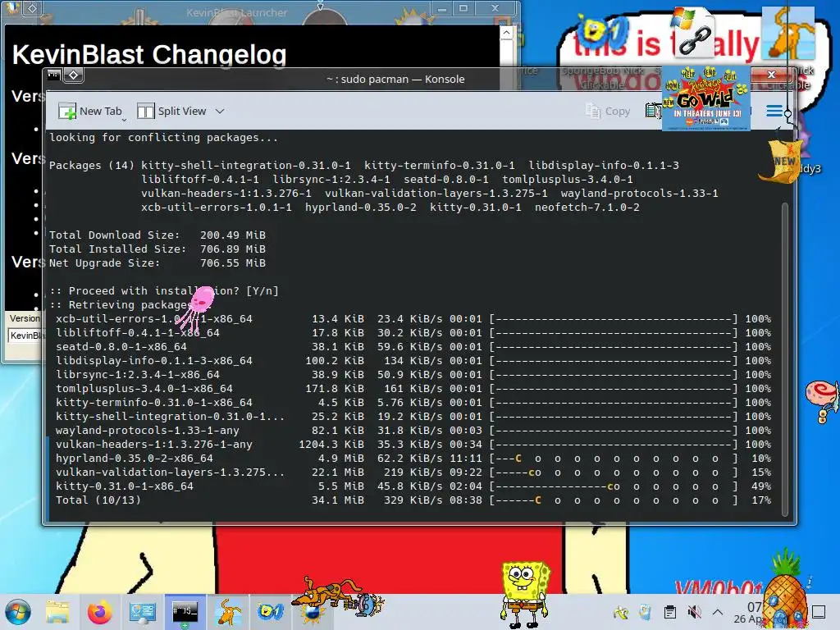This screenshot has width=840, height=630.
Task: Click 'Proceed with installation? [Y/n]' prompt
Action: [164, 290]
